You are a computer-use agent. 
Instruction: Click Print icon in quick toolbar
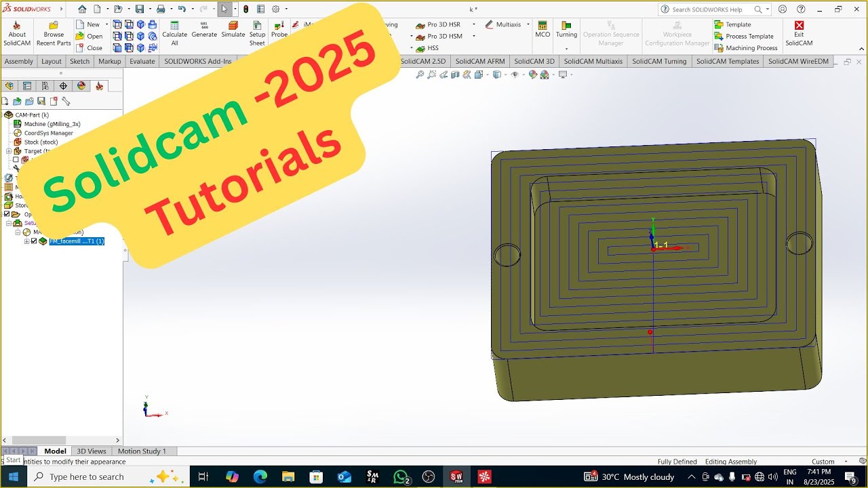pyautogui.click(x=161, y=9)
